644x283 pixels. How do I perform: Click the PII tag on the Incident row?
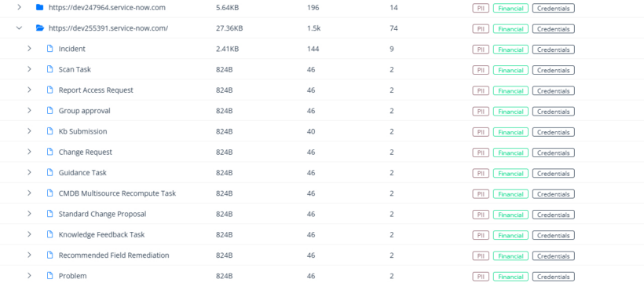481,50
